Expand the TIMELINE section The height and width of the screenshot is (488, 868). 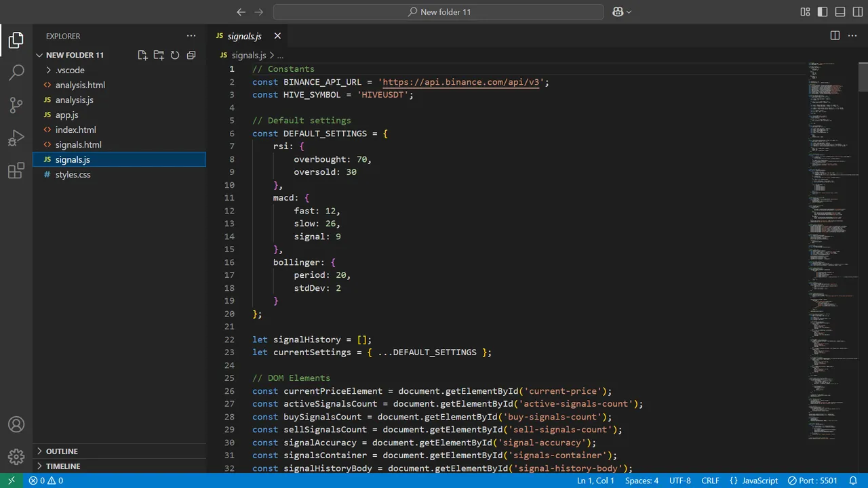(x=119, y=466)
